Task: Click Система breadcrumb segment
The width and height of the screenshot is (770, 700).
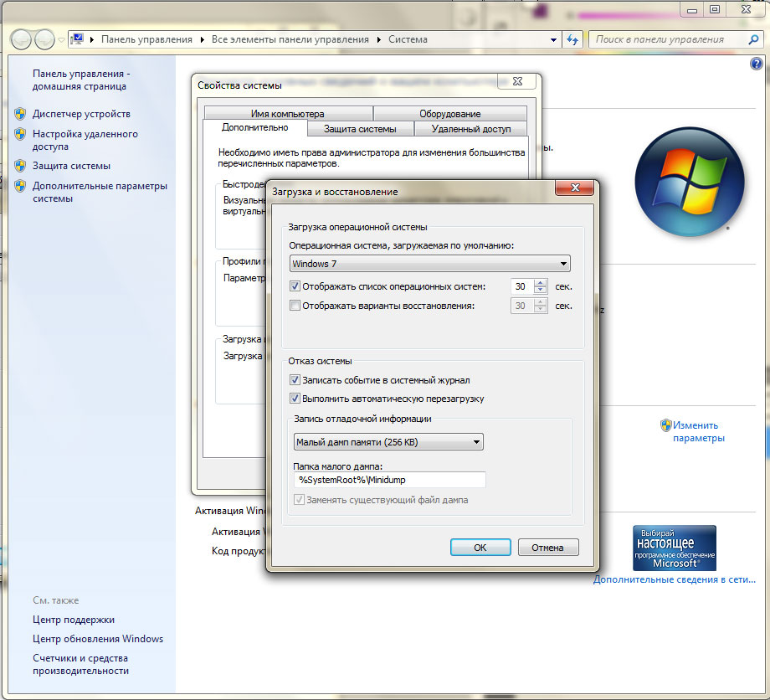Action: point(408,40)
